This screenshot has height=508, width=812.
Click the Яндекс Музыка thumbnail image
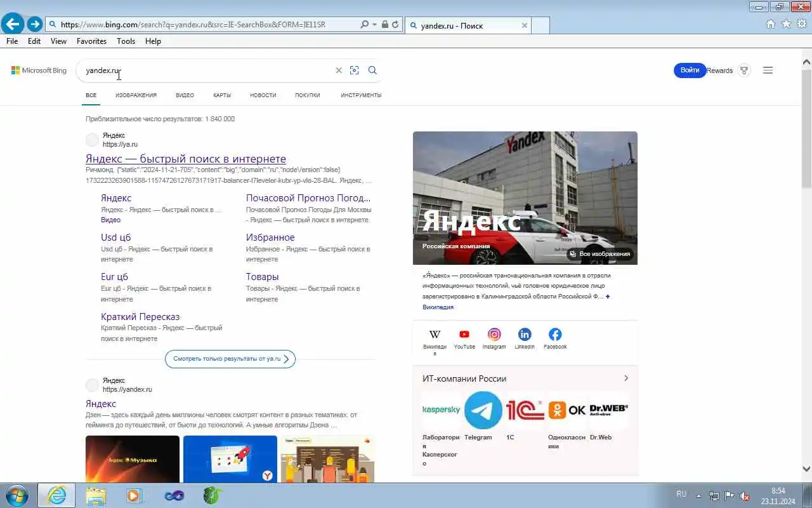[x=133, y=458]
